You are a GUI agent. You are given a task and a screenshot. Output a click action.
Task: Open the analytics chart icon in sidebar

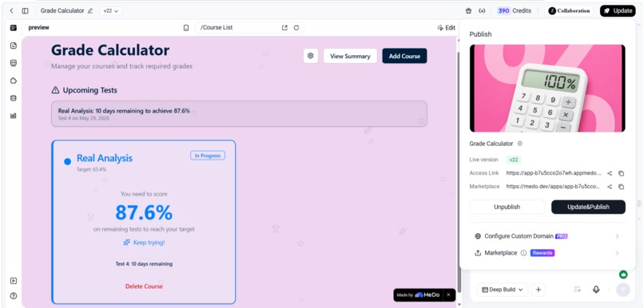14,116
